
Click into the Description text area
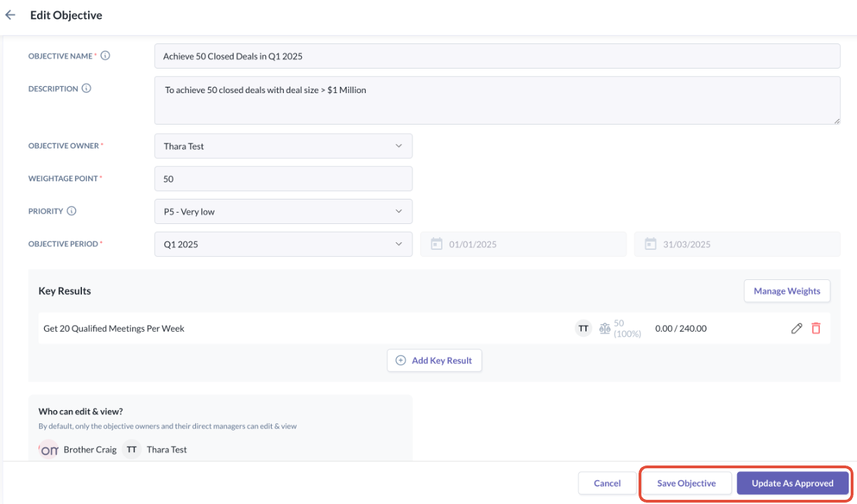(497, 101)
